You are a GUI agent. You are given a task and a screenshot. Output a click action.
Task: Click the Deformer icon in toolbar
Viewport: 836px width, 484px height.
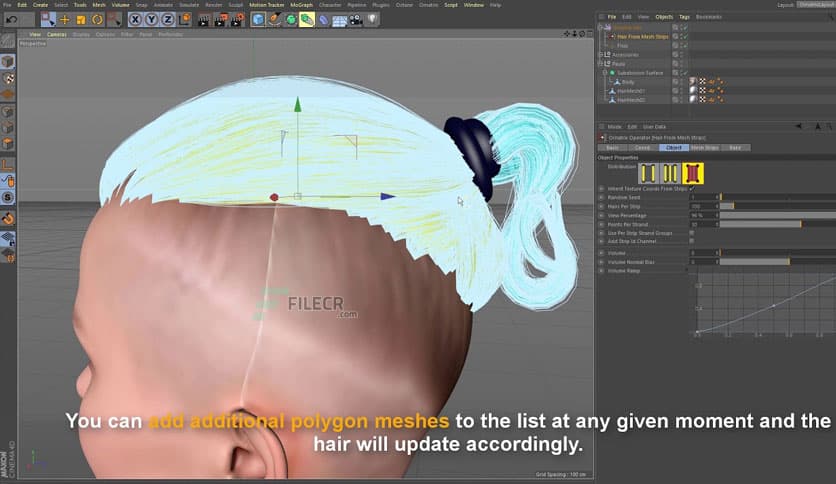point(324,20)
